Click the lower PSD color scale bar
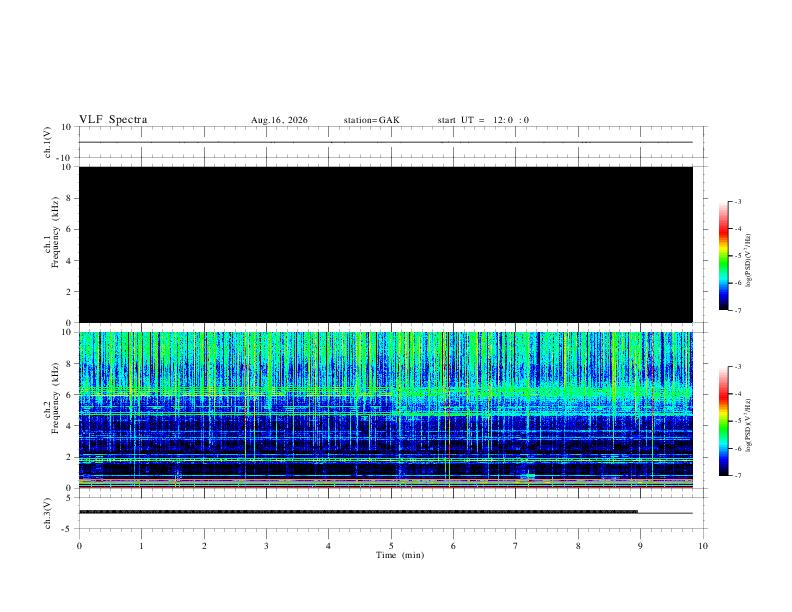Viewport: 792px width, 612px height. [x=724, y=421]
